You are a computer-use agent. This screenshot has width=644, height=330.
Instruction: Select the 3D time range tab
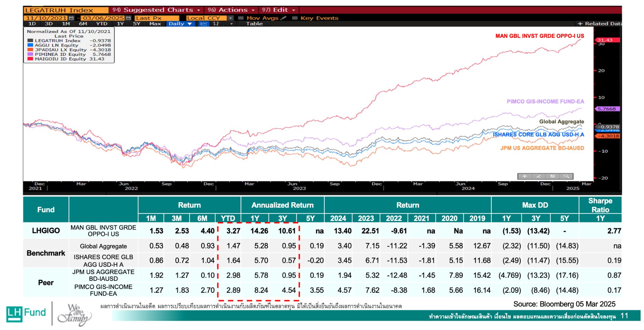[49, 24]
